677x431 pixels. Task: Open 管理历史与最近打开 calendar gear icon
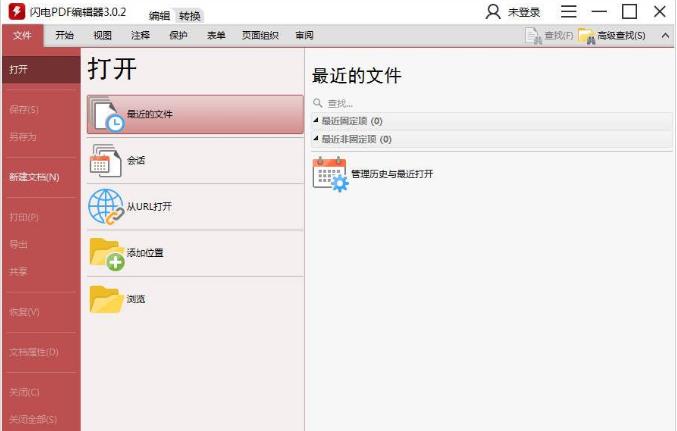pyautogui.click(x=330, y=174)
